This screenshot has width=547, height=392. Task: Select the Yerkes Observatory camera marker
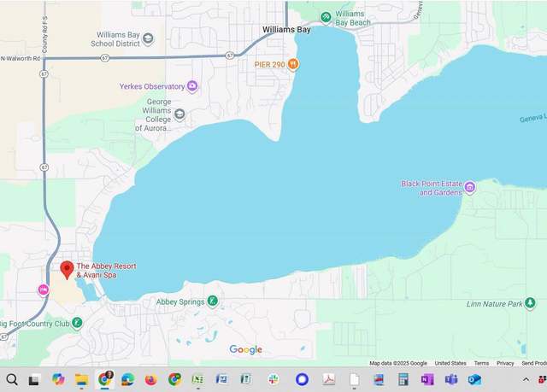pos(192,86)
